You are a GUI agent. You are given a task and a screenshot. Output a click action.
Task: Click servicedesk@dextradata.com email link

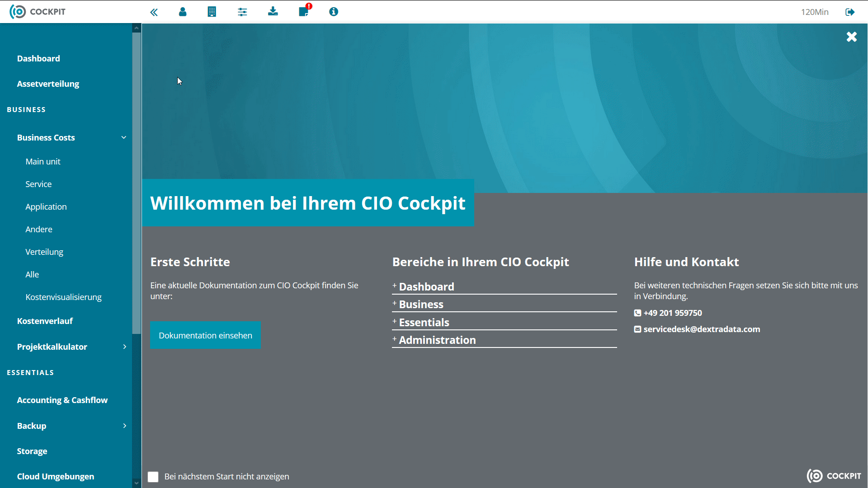tap(702, 329)
